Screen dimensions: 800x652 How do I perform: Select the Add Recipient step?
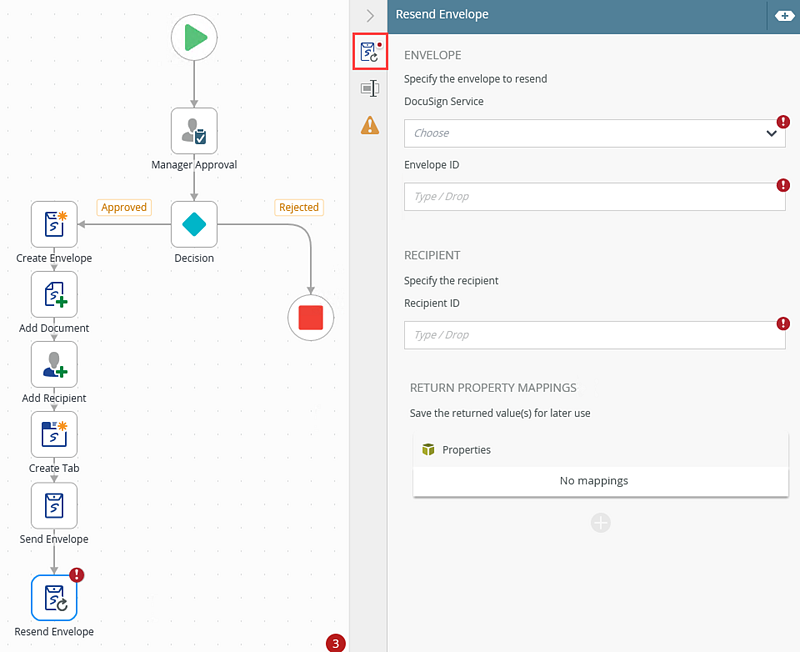(x=54, y=365)
